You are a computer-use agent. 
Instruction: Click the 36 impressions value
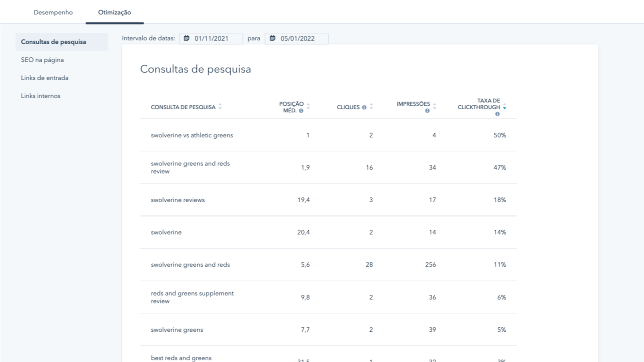pos(432,297)
